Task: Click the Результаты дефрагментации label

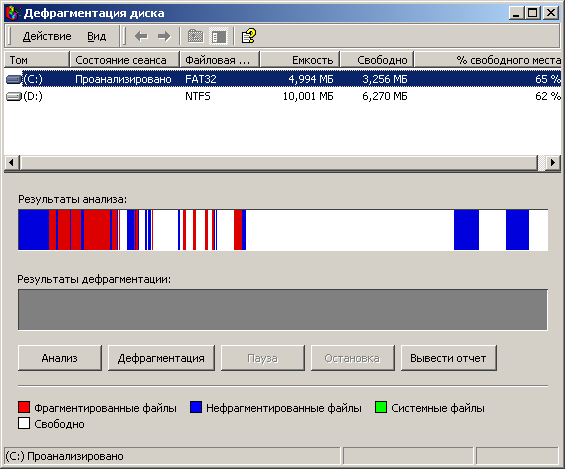Action: [94, 279]
